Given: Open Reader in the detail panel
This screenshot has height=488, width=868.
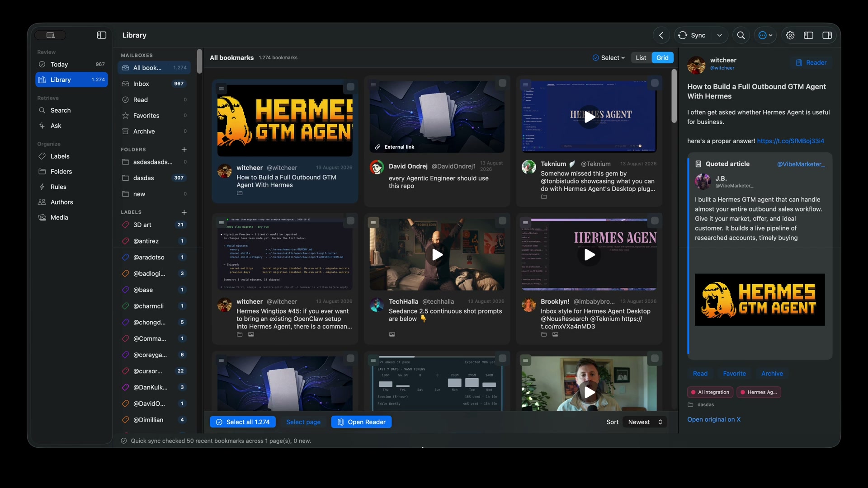Looking at the screenshot, I should pos(811,63).
